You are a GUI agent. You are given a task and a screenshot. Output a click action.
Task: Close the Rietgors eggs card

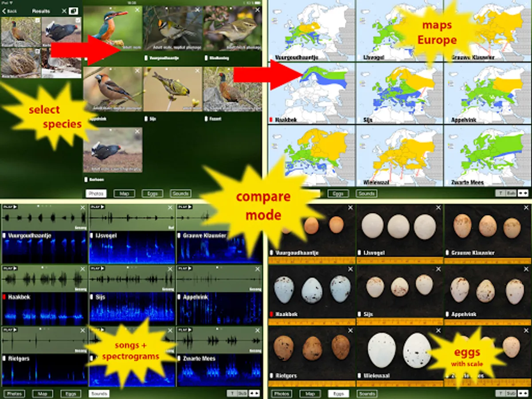pyautogui.click(x=350, y=330)
